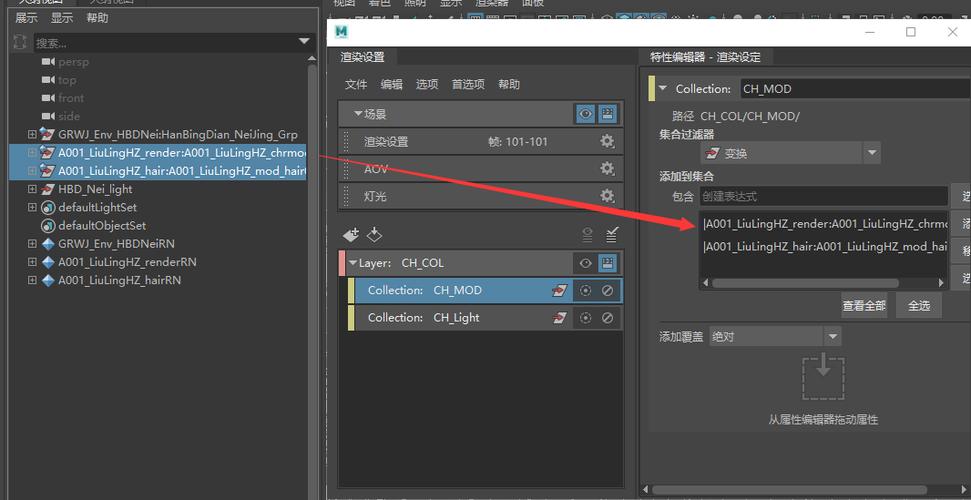The width and height of the screenshot is (971, 500).
Task: Switch to the 渲染设置 tab
Action: tap(363, 57)
